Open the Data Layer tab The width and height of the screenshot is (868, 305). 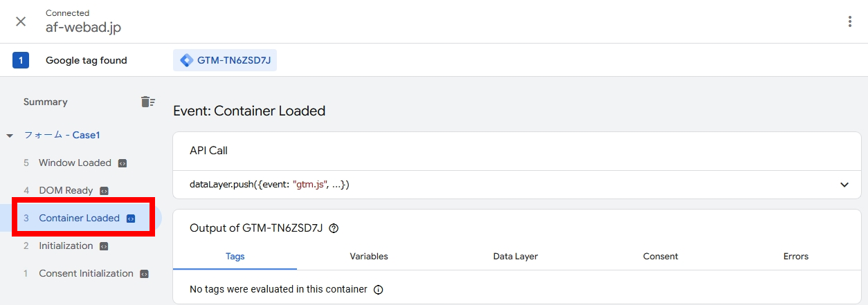coord(515,257)
